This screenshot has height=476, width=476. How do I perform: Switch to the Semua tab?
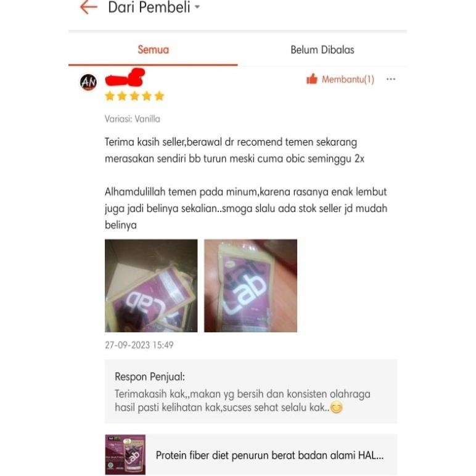pos(153,49)
